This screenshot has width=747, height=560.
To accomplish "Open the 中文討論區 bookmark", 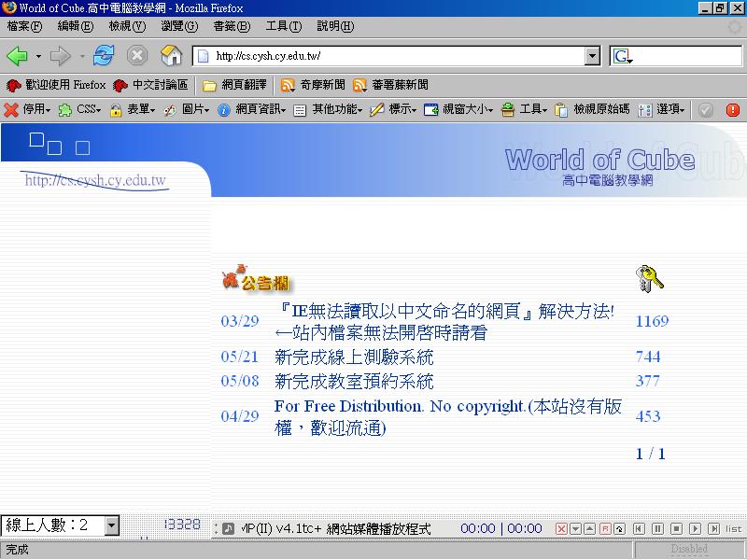I will (150, 85).
